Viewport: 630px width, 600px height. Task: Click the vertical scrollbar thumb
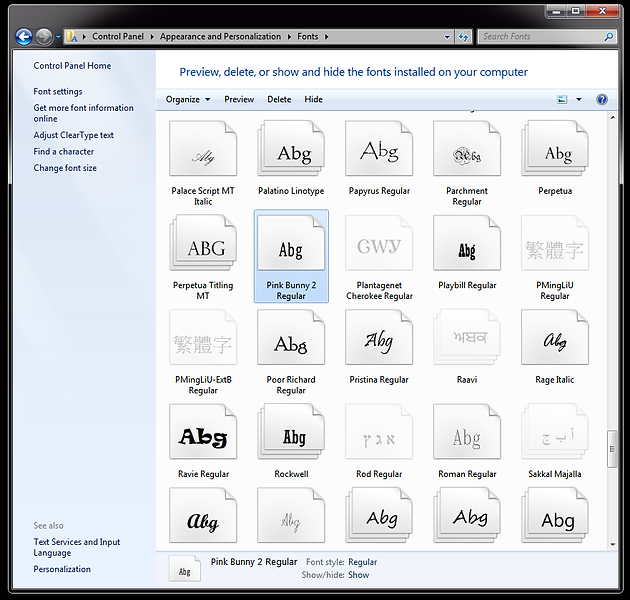click(x=612, y=449)
